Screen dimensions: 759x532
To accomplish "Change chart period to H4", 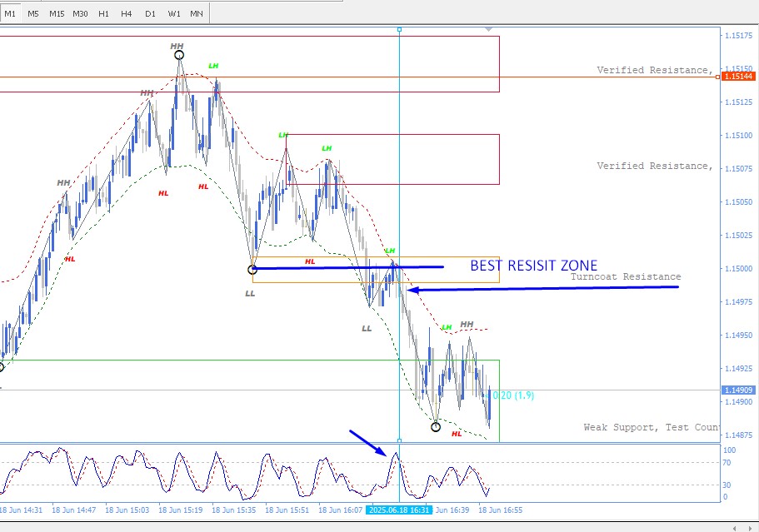I will tap(127, 14).
